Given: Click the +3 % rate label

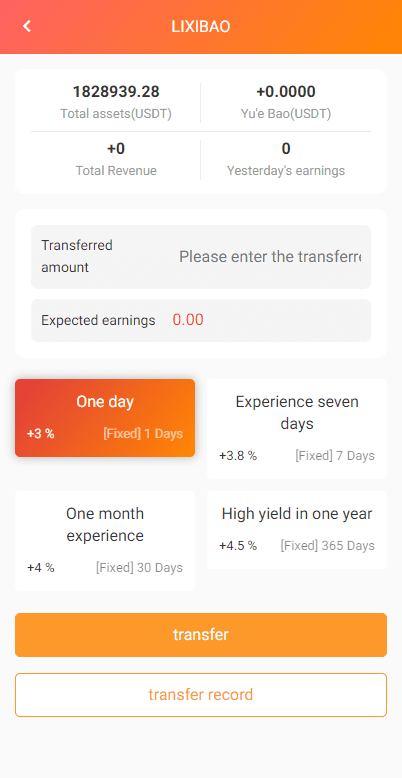Looking at the screenshot, I should click(x=41, y=434).
